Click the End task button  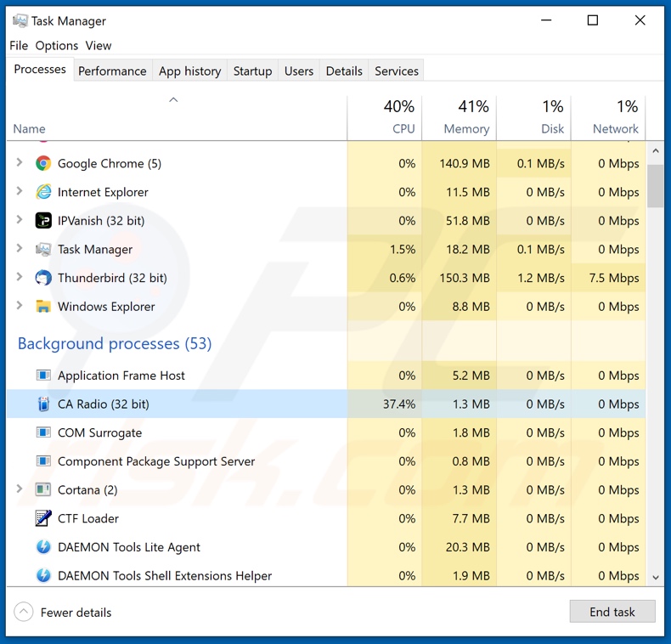[612, 612]
